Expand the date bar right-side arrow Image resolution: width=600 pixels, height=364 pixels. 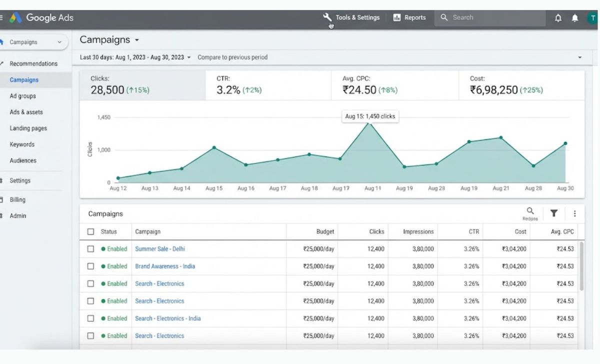[580, 57]
